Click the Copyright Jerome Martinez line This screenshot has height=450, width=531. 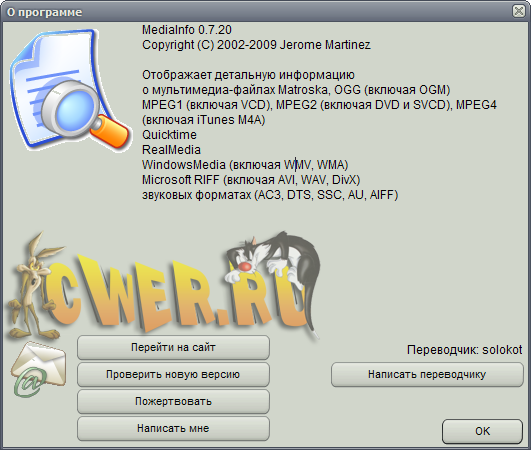coord(256,45)
